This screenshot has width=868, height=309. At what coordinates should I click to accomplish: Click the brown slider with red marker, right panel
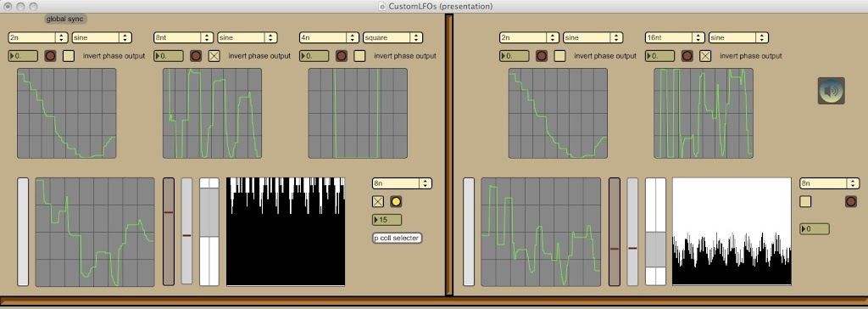(x=615, y=232)
